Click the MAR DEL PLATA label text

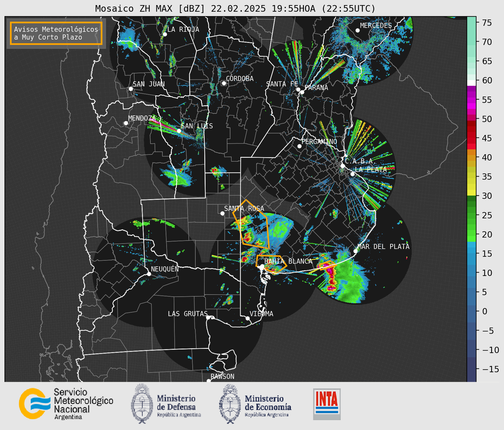click(384, 247)
